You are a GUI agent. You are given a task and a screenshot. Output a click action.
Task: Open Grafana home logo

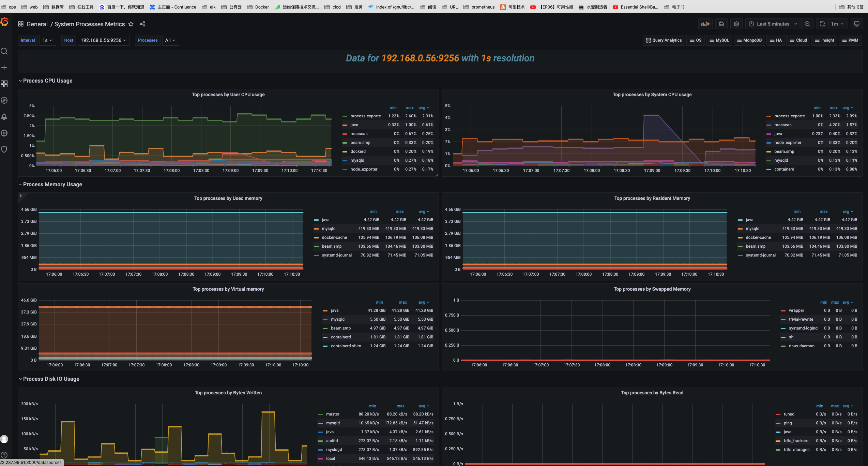click(x=4, y=22)
